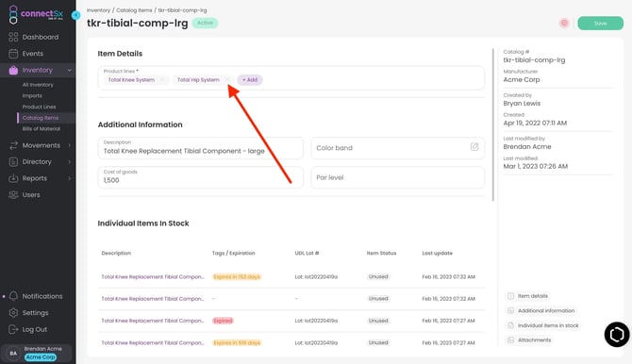632x364 pixels.
Task: Open Bills of Material submenu item
Action: point(42,128)
